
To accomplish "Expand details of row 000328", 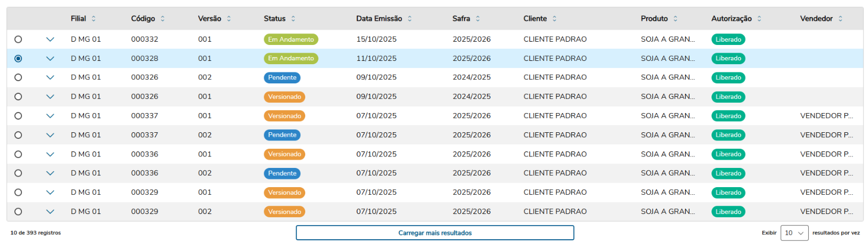I will point(50,59).
